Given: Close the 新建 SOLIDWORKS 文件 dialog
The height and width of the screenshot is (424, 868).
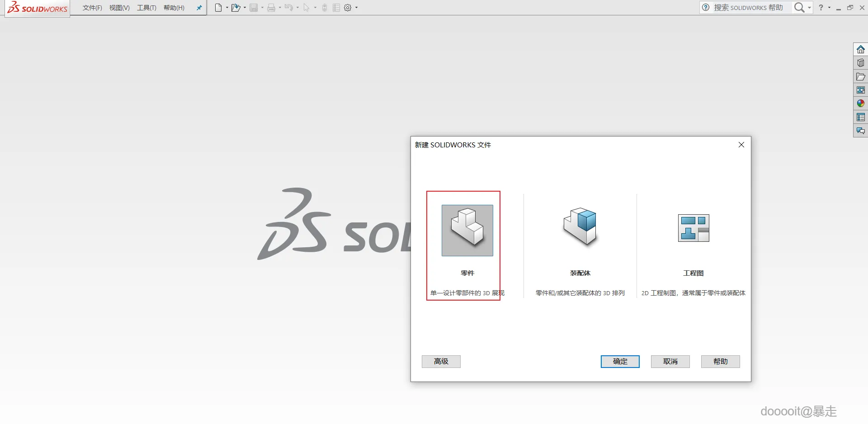Looking at the screenshot, I should (741, 145).
